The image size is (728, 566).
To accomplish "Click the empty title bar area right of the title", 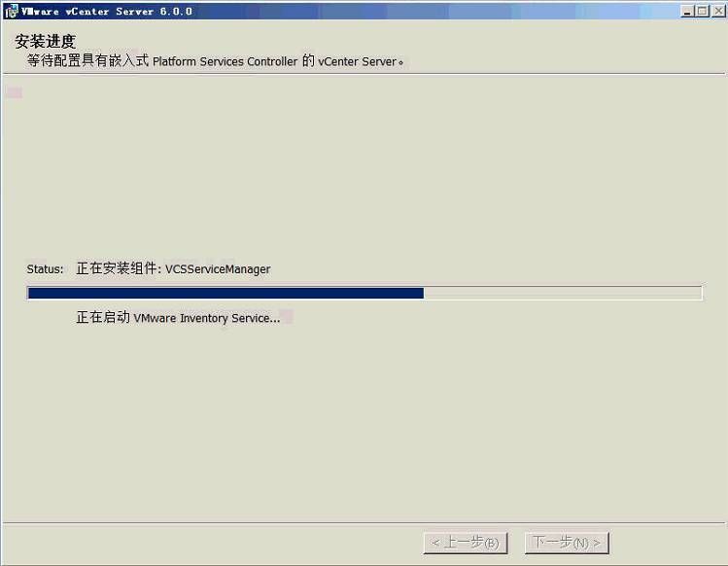I will pyautogui.click(x=436, y=11).
